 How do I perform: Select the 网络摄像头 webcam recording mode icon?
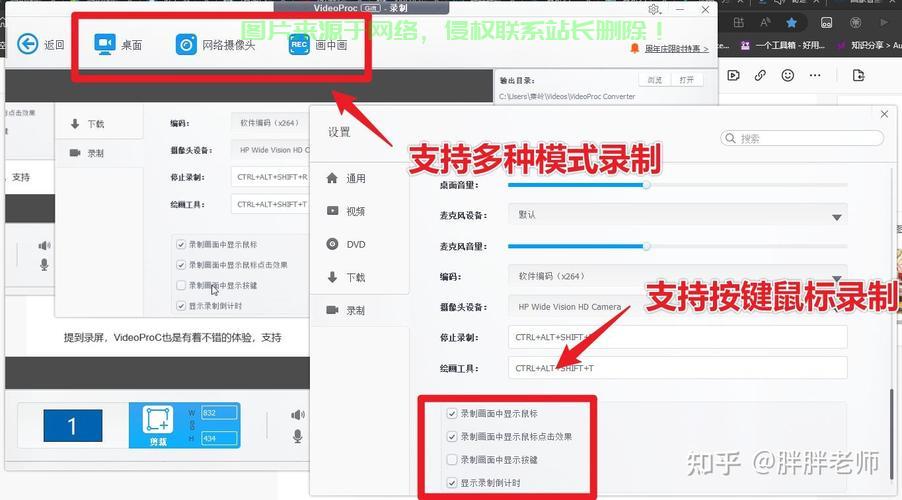pyautogui.click(x=186, y=44)
